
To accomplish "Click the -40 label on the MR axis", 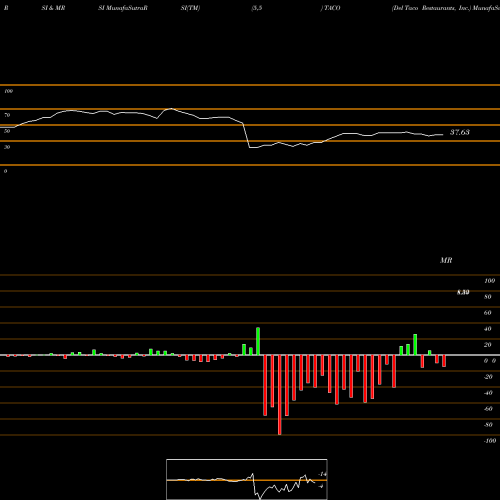I will pos(488,393).
